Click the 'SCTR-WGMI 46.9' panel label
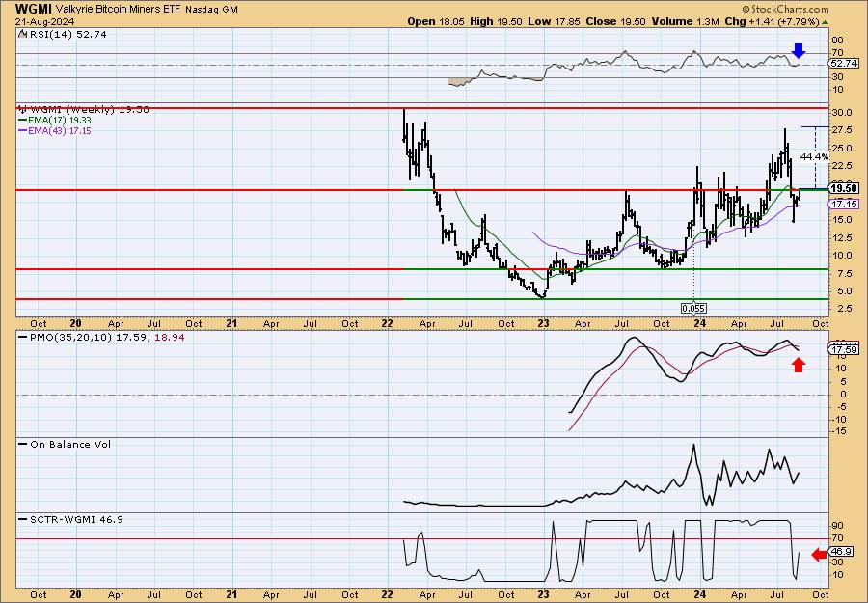868x603 pixels. click(x=76, y=519)
